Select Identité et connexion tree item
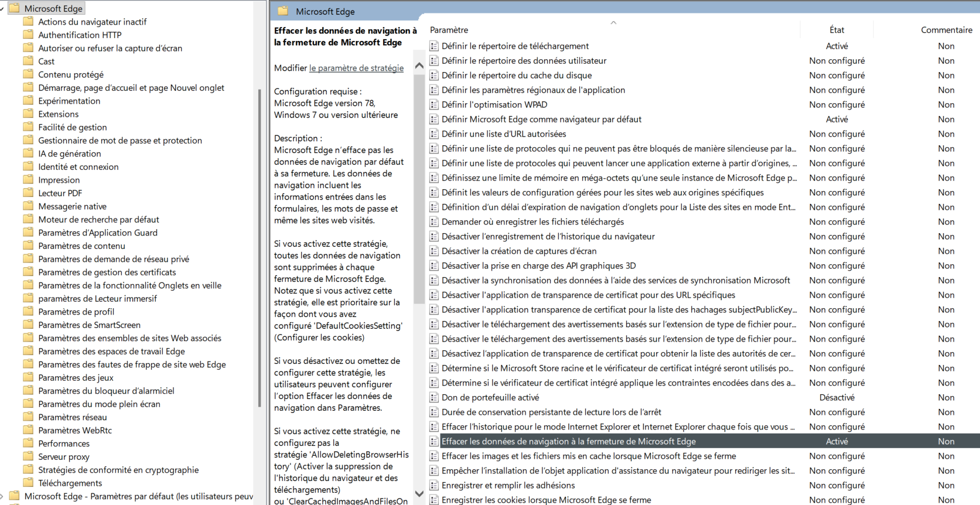 78,166
